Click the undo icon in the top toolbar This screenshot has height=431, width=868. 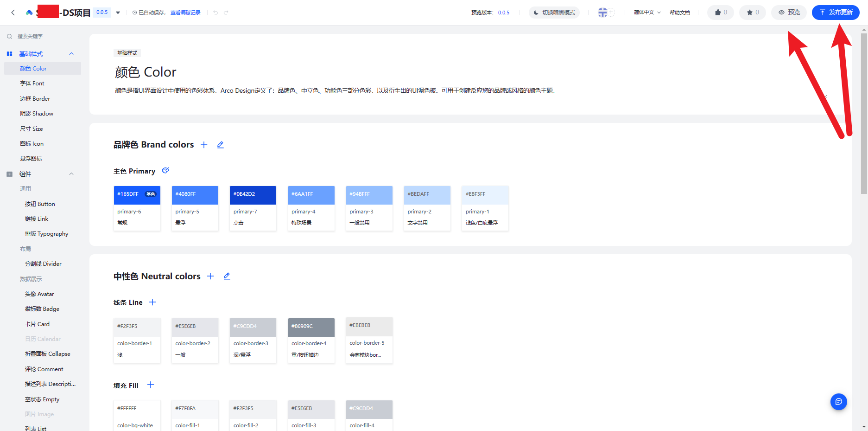point(215,13)
